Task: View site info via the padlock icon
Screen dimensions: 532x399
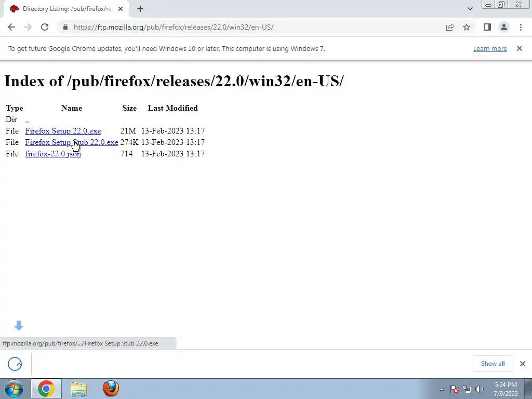Action: 65,27
